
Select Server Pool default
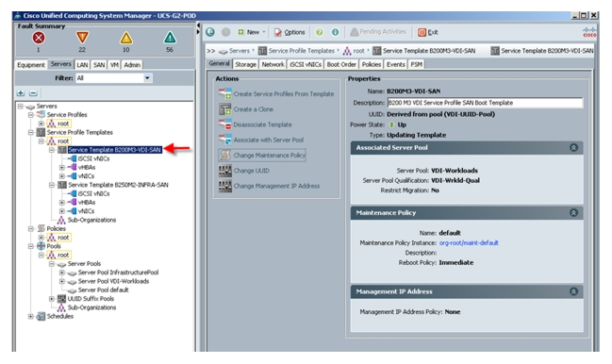(103, 290)
